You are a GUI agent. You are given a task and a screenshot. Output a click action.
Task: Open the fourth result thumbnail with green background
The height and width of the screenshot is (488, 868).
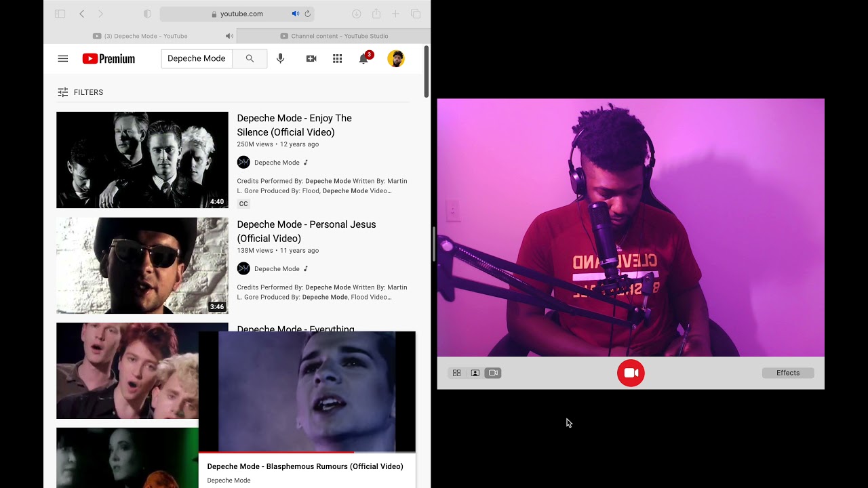(127, 457)
